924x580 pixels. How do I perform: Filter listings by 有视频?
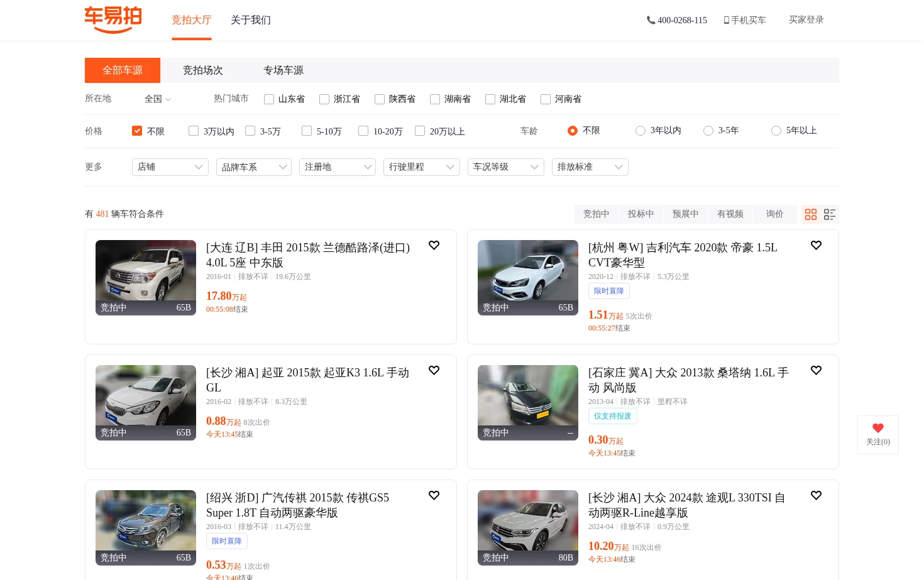[x=730, y=214]
